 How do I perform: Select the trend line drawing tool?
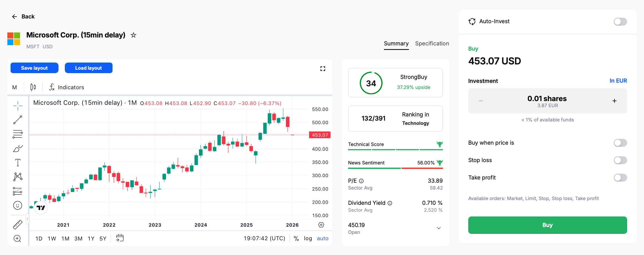(18, 120)
